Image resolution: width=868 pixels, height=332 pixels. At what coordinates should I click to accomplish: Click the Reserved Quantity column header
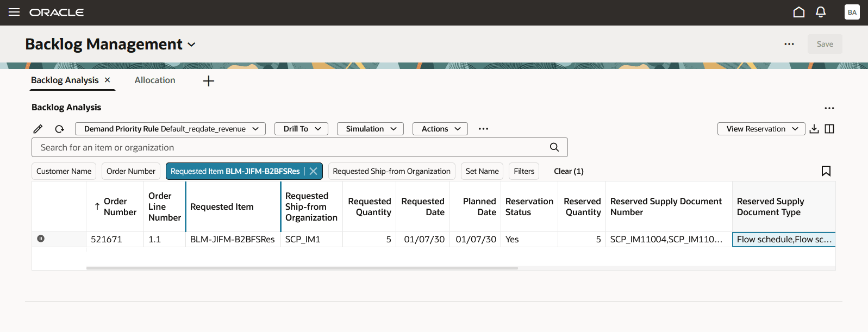click(582, 206)
